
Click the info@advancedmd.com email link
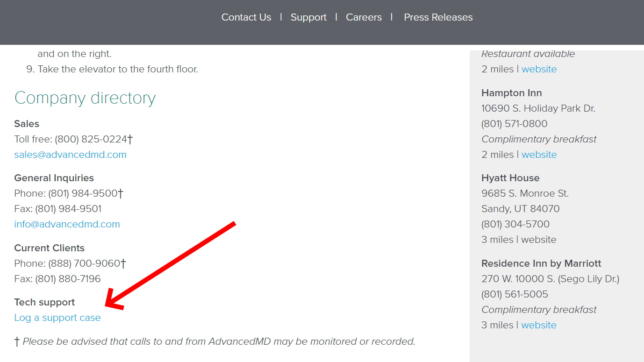(x=67, y=224)
